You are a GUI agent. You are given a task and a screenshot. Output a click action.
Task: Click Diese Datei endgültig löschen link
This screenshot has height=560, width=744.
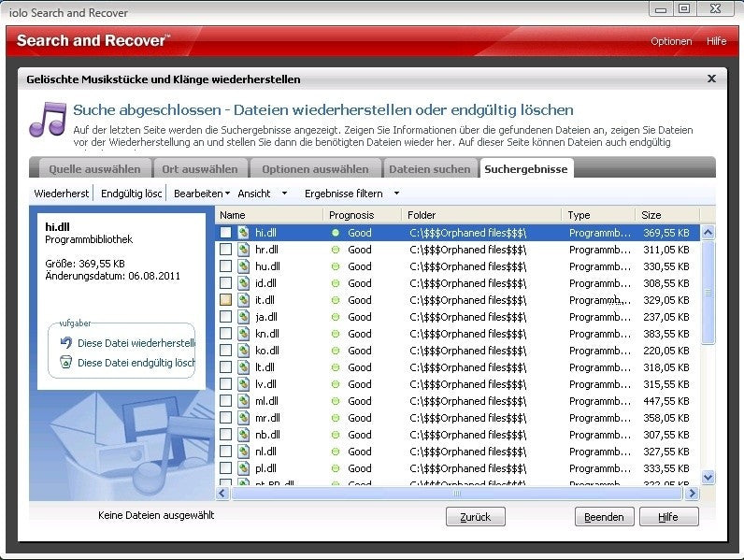pos(136,363)
